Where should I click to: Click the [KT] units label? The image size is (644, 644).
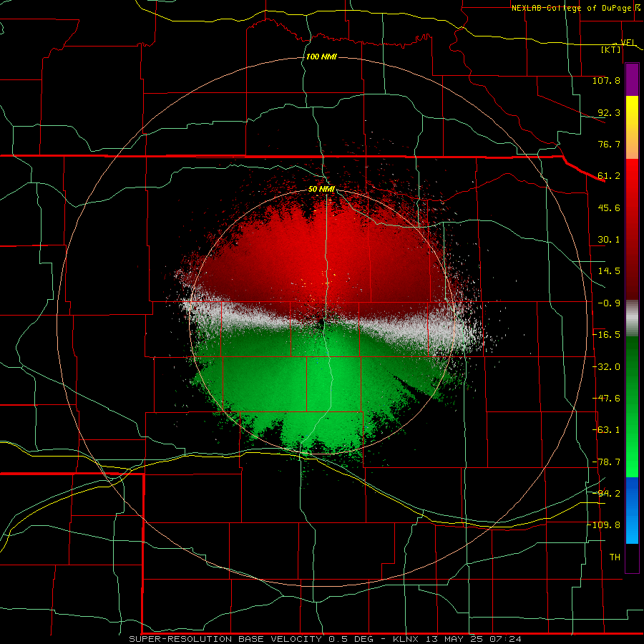(611, 49)
